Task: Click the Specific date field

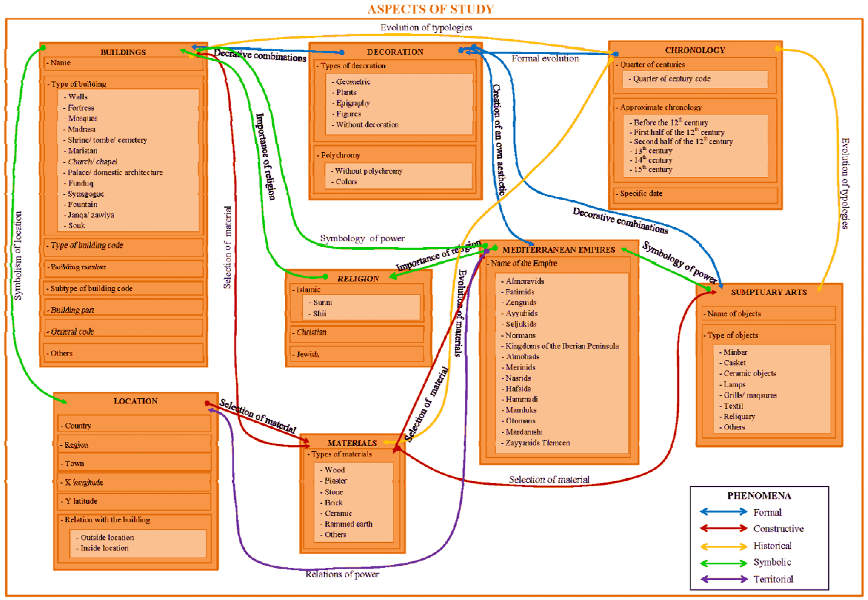Action: 641,193
